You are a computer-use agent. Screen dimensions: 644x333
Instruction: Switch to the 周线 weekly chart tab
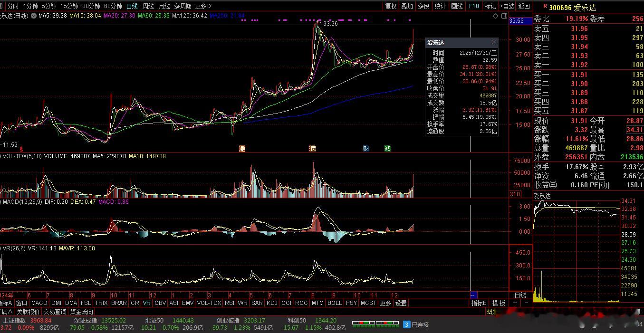148,6
